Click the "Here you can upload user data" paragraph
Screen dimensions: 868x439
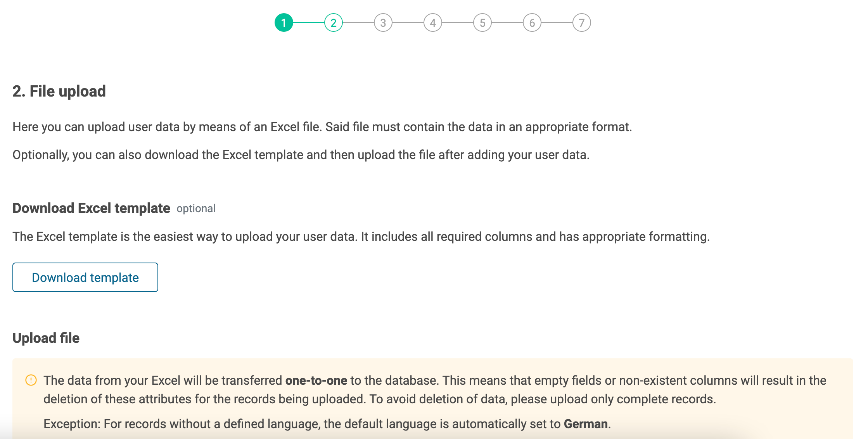pos(322,127)
